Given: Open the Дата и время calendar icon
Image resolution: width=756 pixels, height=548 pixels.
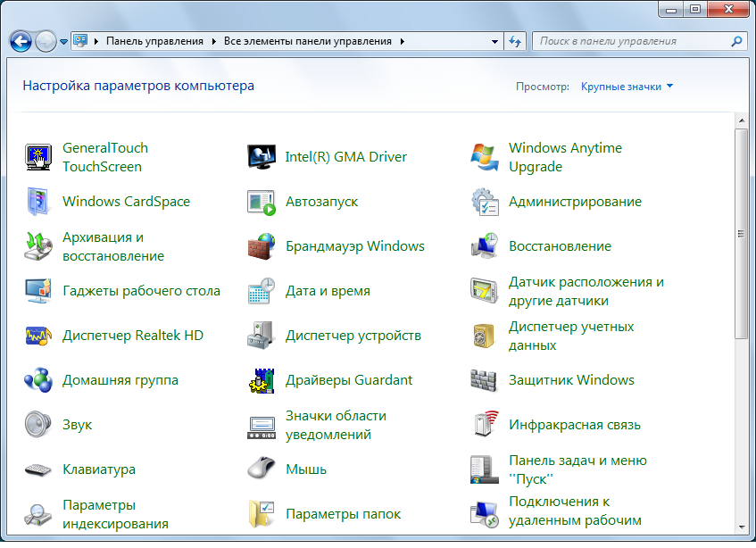Looking at the screenshot, I should (x=262, y=291).
